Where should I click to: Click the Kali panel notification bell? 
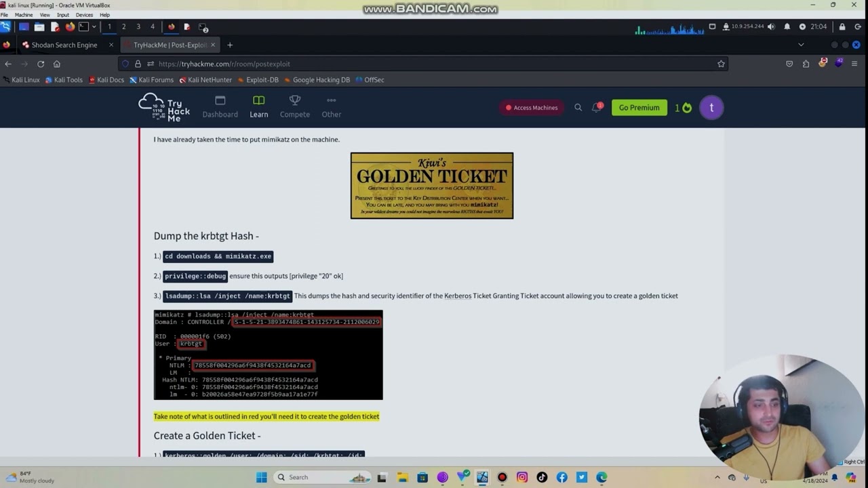[x=787, y=27]
